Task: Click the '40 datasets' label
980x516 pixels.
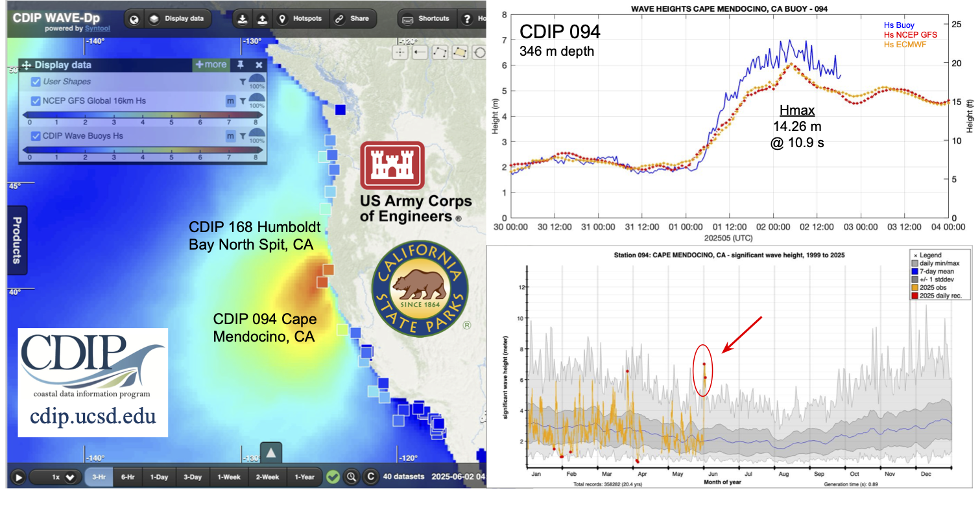Action: 403,477
